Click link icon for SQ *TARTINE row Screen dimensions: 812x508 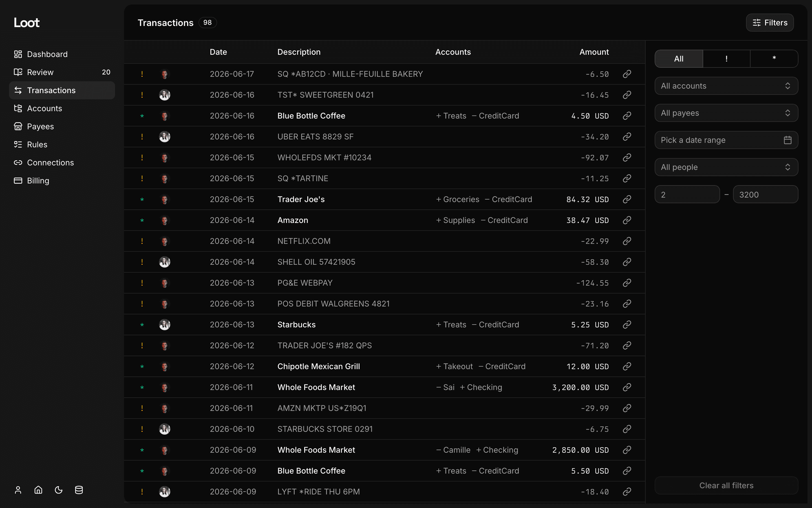[x=627, y=178]
